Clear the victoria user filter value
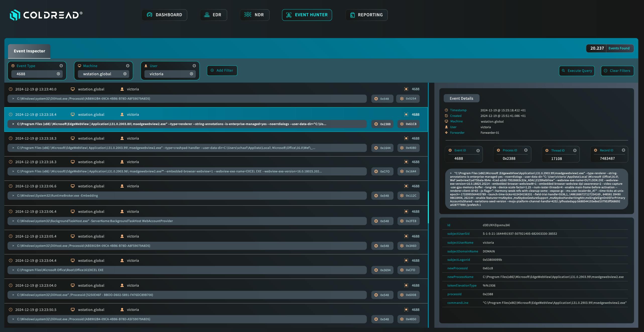This screenshot has width=644, height=332. [x=191, y=74]
